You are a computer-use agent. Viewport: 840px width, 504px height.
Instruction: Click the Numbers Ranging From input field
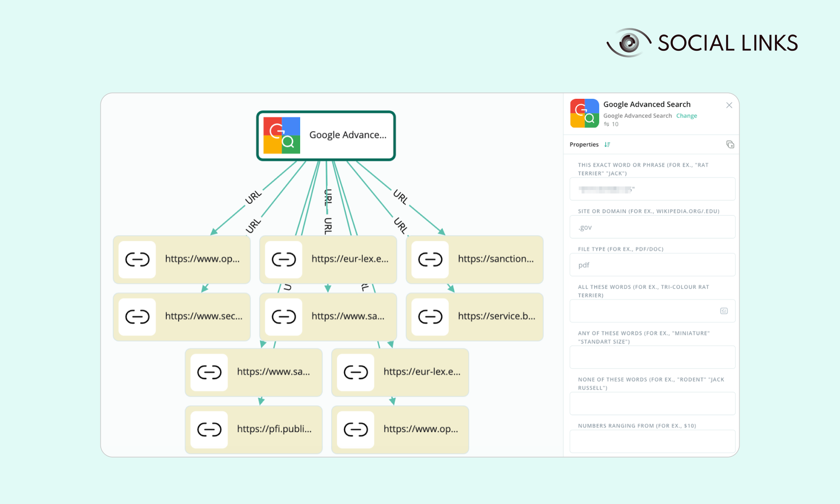(x=652, y=441)
